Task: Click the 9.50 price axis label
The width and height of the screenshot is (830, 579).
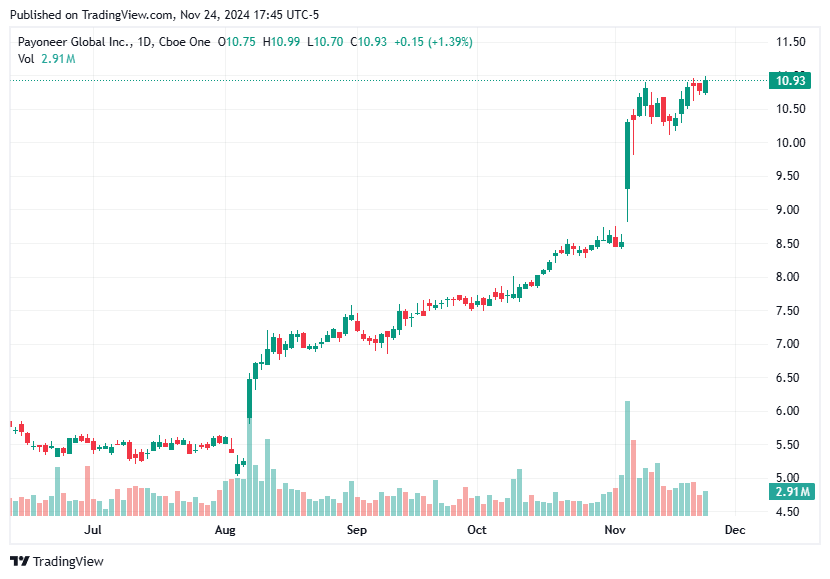Action: click(788, 176)
